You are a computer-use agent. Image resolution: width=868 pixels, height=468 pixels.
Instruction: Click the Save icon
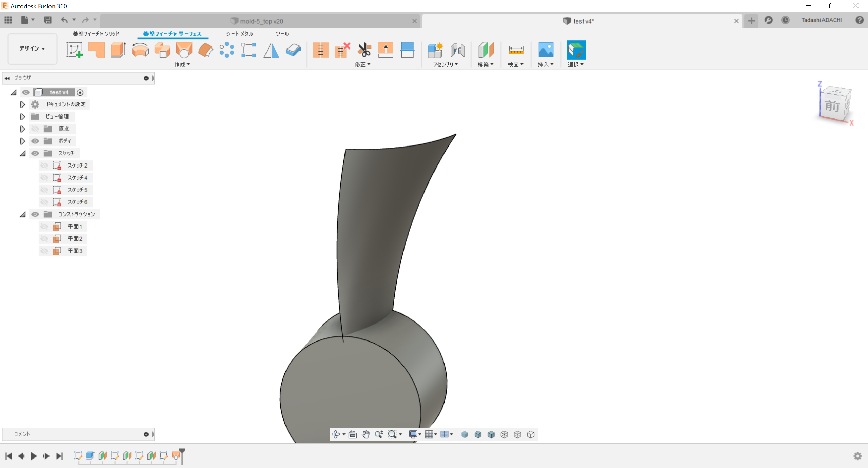pyautogui.click(x=48, y=20)
